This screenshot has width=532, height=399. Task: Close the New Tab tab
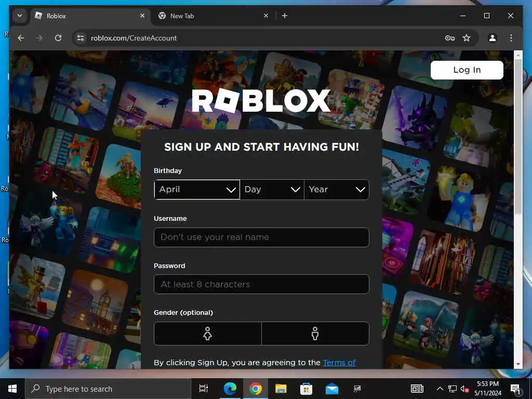[266, 16]
